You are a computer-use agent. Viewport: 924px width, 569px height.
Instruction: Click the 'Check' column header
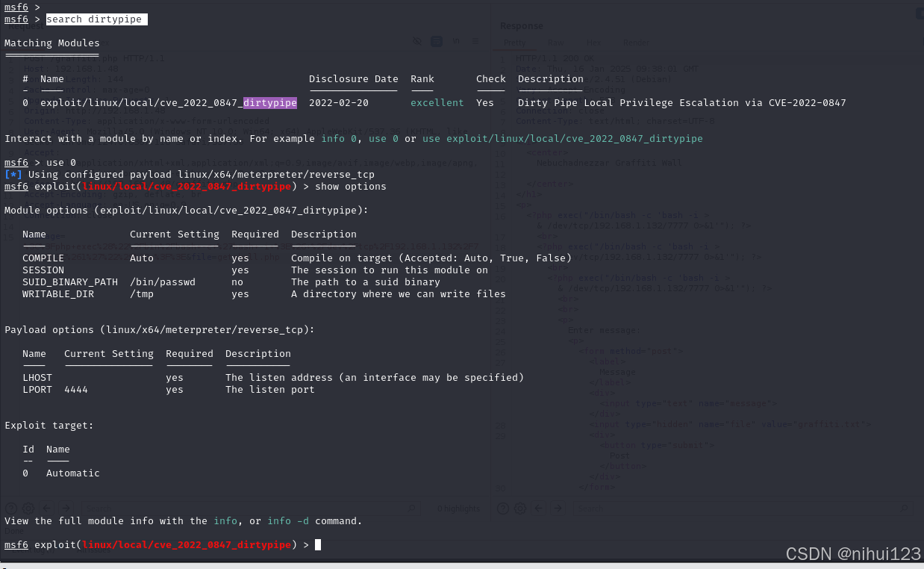[x=491, y=78]
